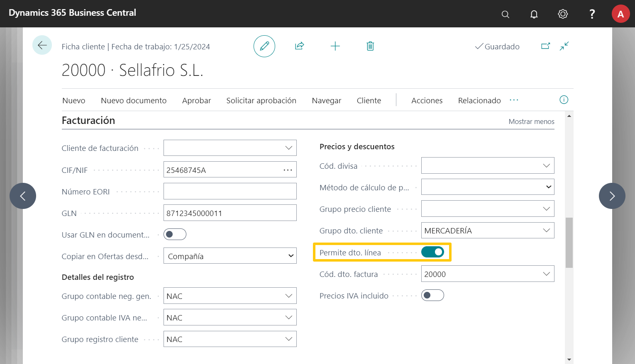Expand Cliente de facturación dropdown
635x364 pixels.
point(288,148)
